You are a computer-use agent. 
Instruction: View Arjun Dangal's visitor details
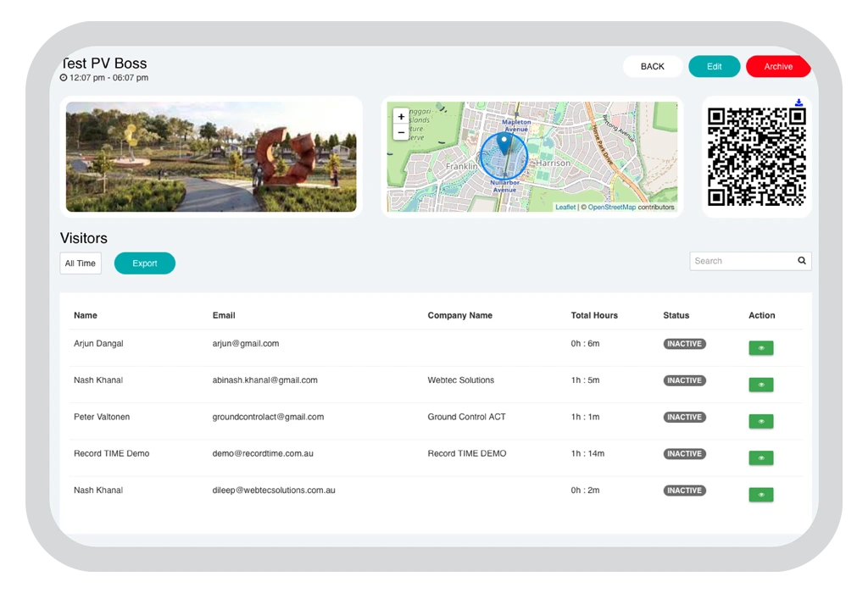pos(760,348)
